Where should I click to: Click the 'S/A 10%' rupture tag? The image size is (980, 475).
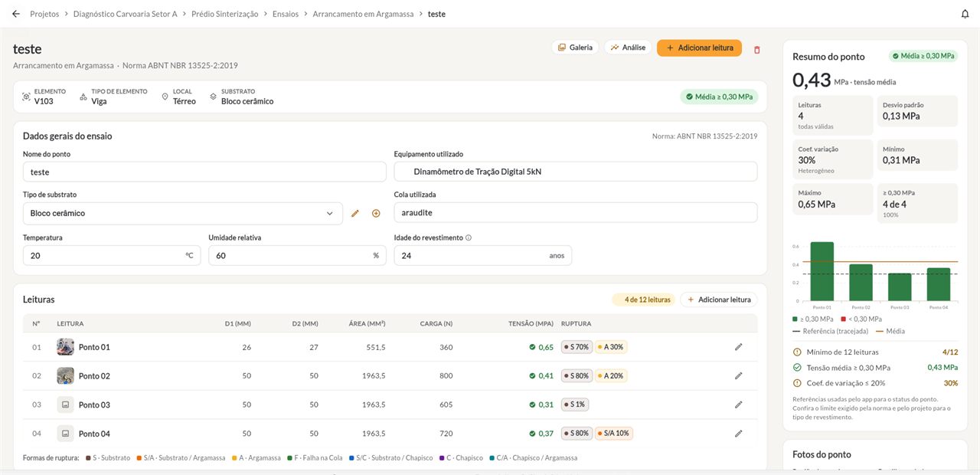pos(613,434)
